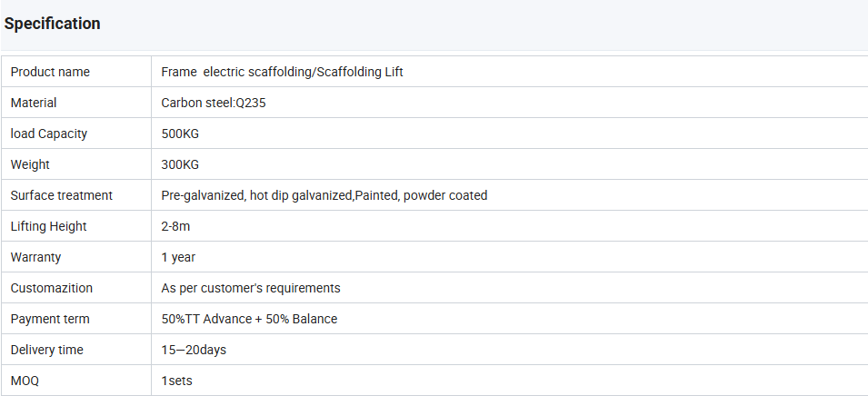
Task: Select the 2-8m lifting height value
Action: pyautogui.click(x=175, y=226)
